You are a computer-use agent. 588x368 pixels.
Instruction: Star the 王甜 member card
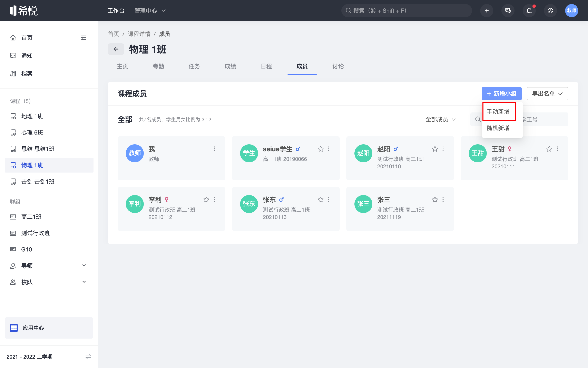pyautogui.click(x=549, y=149)
